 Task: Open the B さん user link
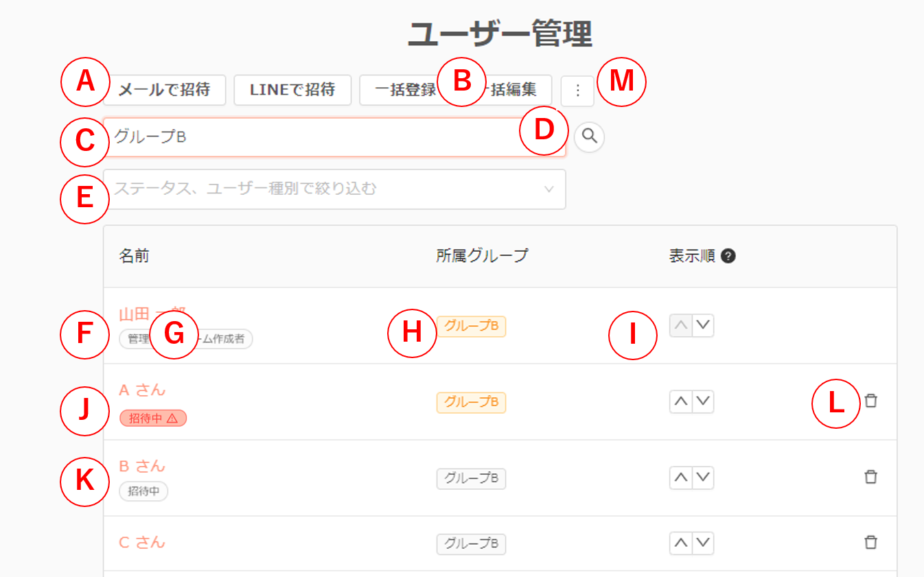[x=142, y=466]
